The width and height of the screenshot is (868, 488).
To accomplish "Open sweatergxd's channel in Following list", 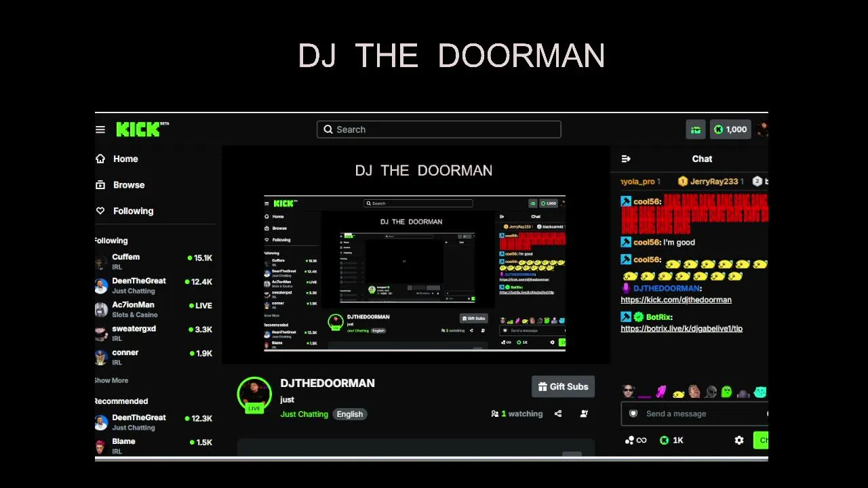I will [x=153, y=333].
